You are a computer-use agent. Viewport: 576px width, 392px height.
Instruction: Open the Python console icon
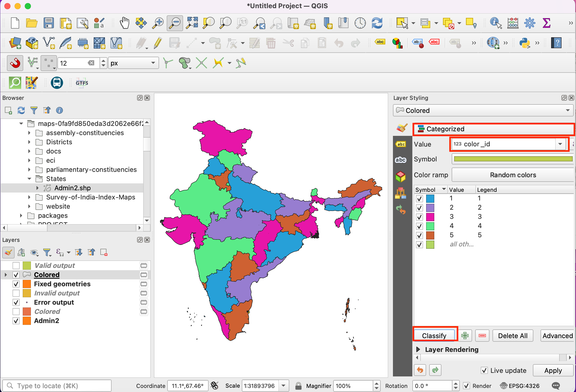point(525,43)
